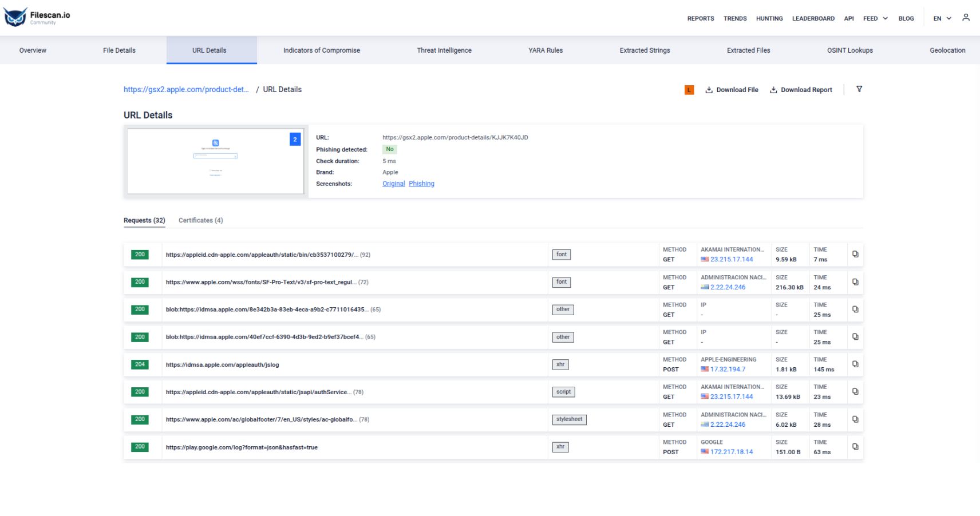Click the Download Report button
Viewport: 980px width, 516px height.
[801, 90]
